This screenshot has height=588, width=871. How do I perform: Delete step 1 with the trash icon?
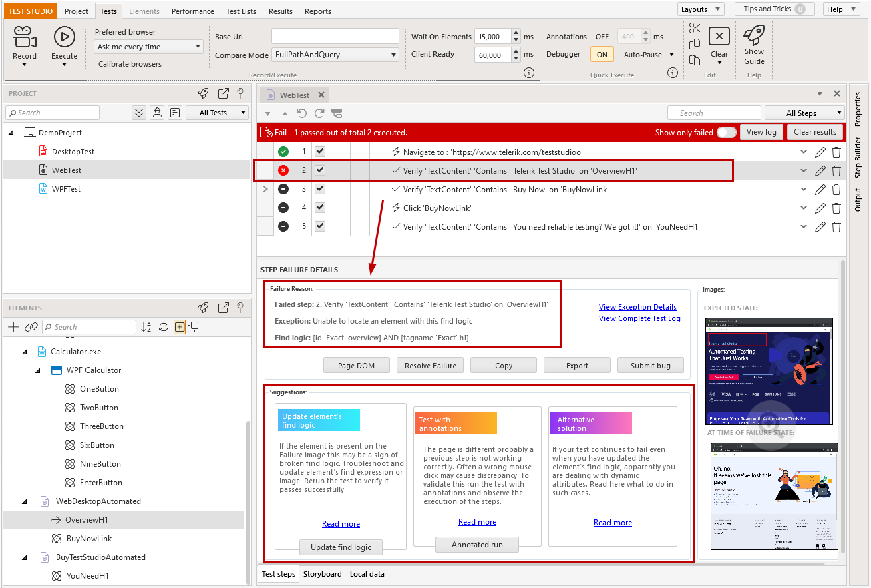point(836,152)
